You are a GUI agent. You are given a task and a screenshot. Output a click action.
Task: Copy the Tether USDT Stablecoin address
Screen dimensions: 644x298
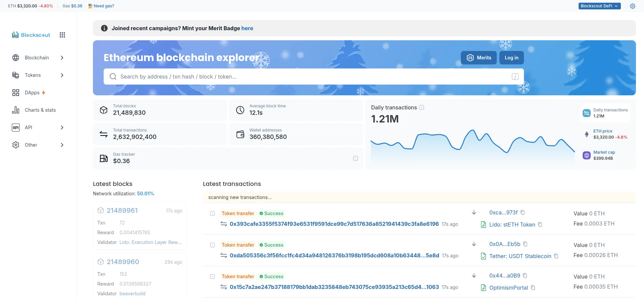(x=556, y=256)
